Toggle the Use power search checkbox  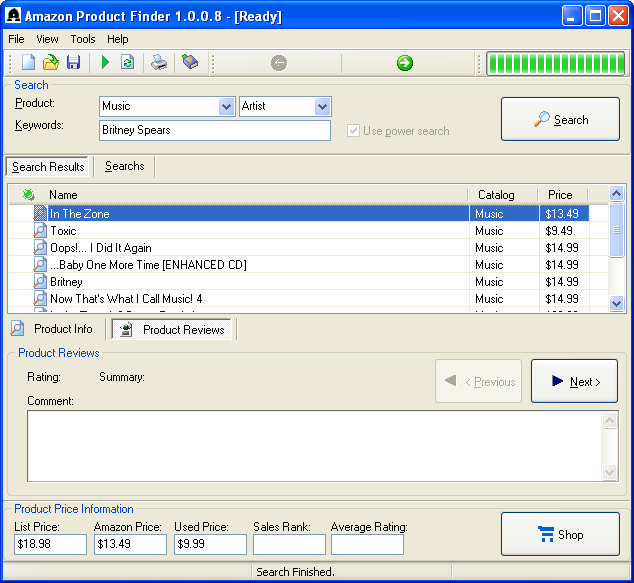pos(353,131)
